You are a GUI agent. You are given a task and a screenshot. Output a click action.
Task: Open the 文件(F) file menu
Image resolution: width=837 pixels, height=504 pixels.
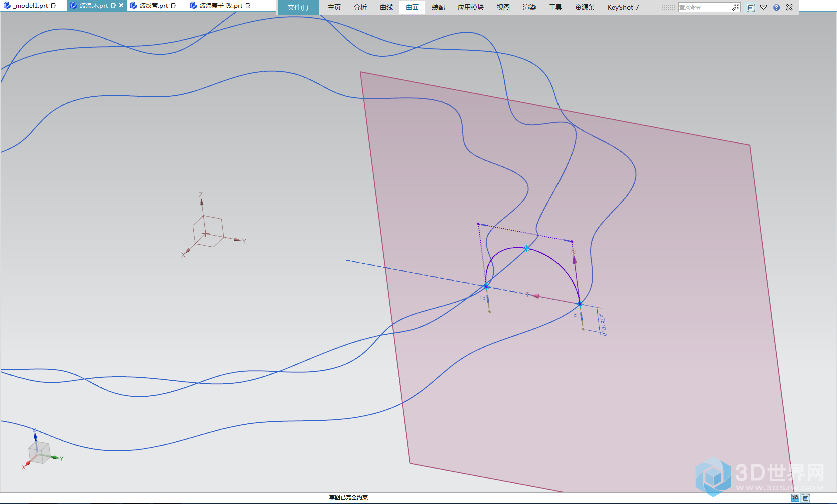(298, 7)
